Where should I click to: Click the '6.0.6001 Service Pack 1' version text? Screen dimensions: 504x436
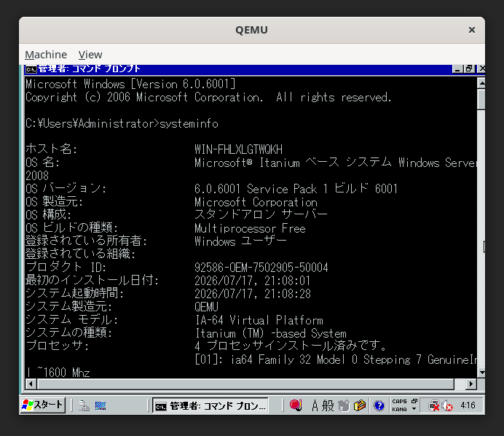[261, 189]
